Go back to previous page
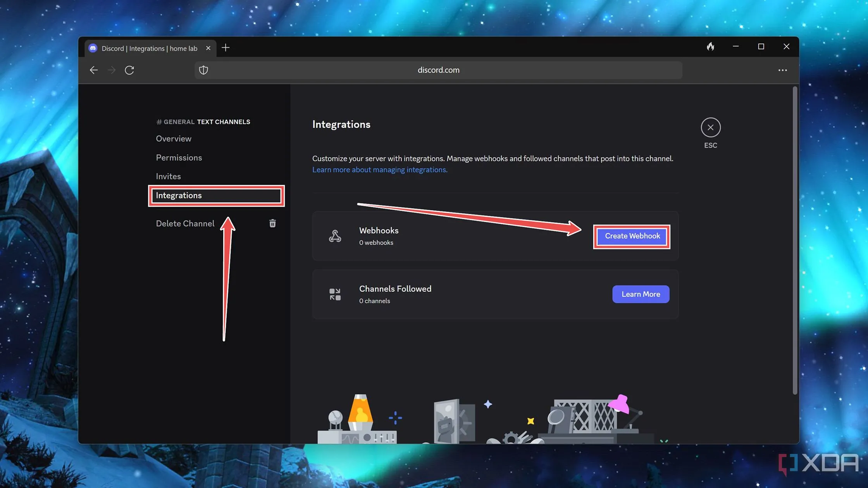Viewport: 868px width, 488px height. [94, 70]
